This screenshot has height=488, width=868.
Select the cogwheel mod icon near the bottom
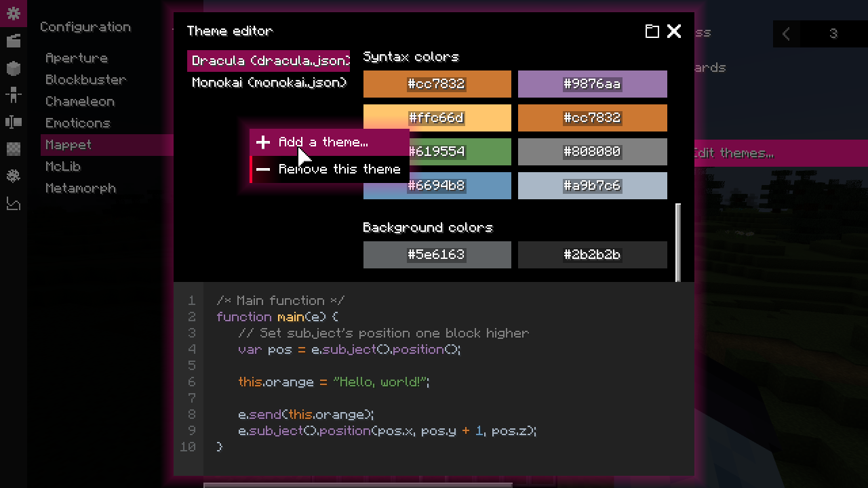pyautogui.click(x=14, y=176)
